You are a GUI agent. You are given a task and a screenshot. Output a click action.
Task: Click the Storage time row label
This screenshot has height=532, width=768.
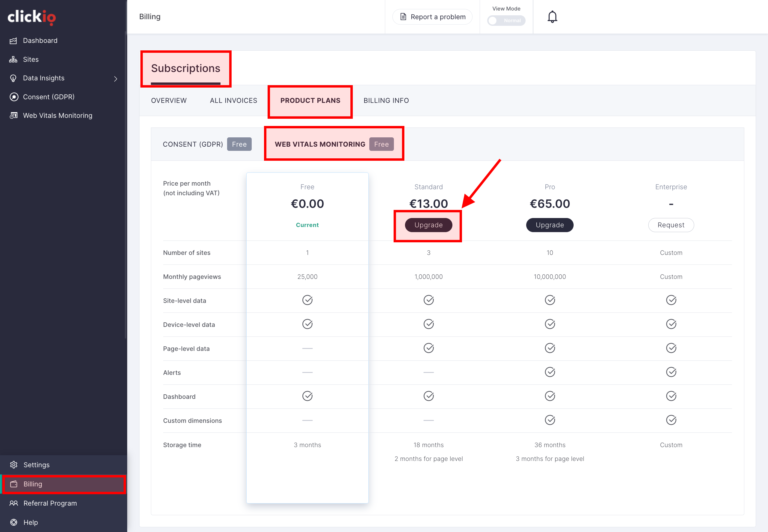(x=182, y=445)
